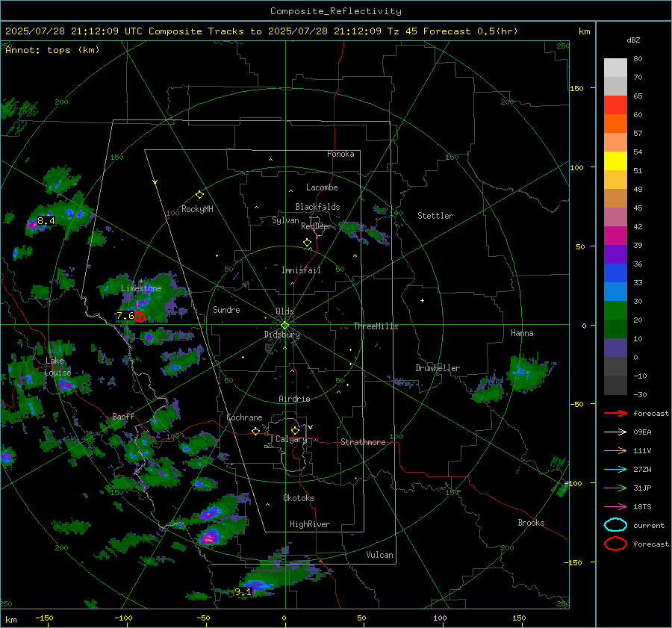This screenshot has width=672, height=628.
Task: Click the yellow radar site marker at Olds
Action: [284, 326]
